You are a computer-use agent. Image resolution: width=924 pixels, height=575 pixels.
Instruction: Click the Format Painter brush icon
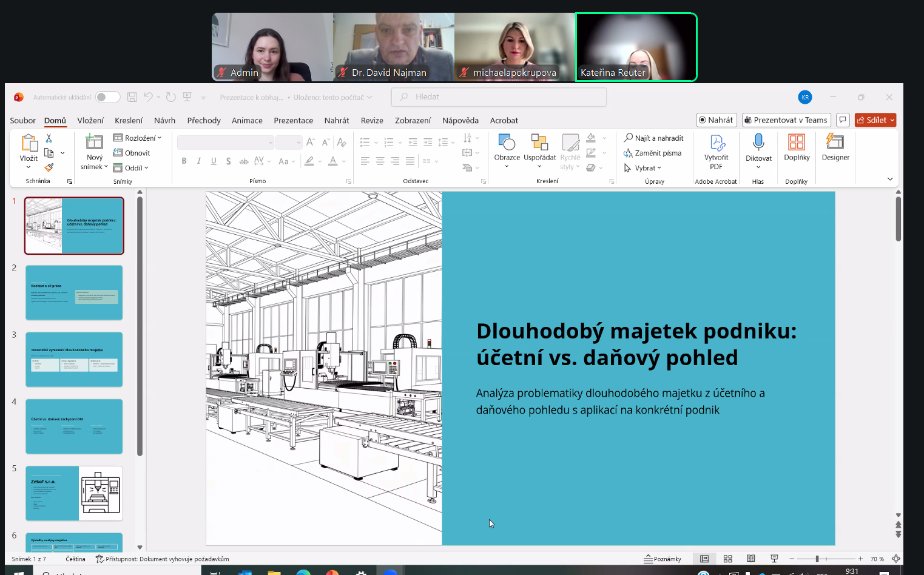(x=49, y=167)
